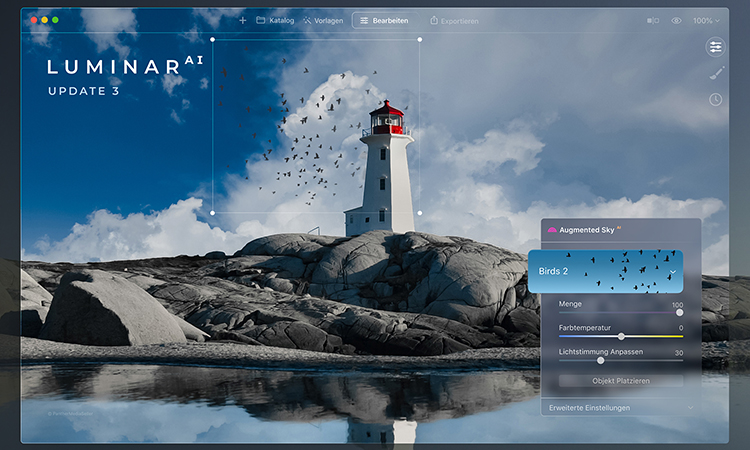Click the pink Augmented Sky icon

pos(552,229)
